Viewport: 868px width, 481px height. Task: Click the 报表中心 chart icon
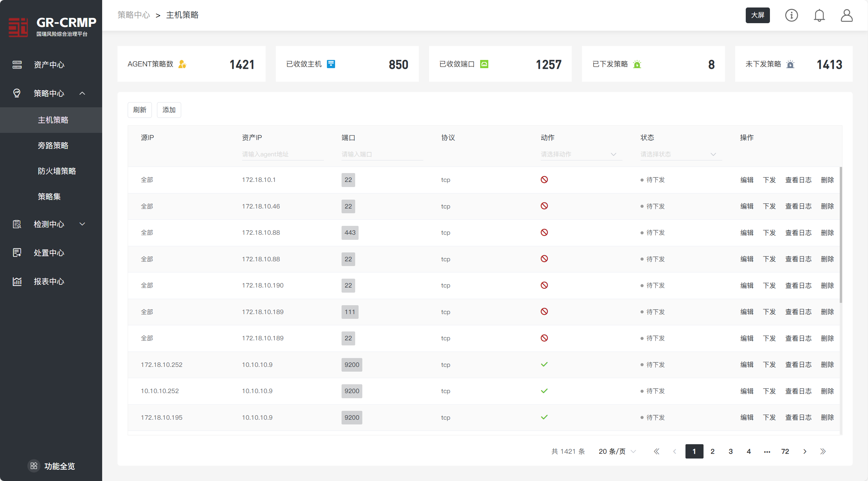pos(17,281)
